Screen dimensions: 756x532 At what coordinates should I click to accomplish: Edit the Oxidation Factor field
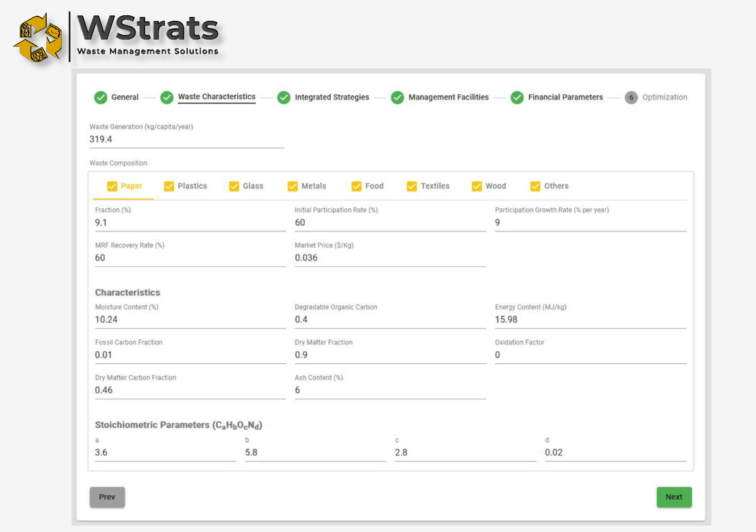[590, 355]
